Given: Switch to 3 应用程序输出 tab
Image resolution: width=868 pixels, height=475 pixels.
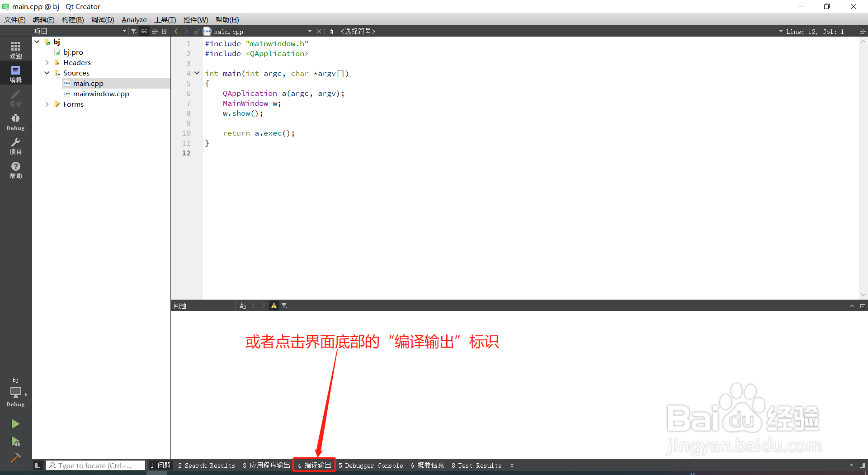Looking at the screenshot, I should pyautogui.click(x=266, y=465).
